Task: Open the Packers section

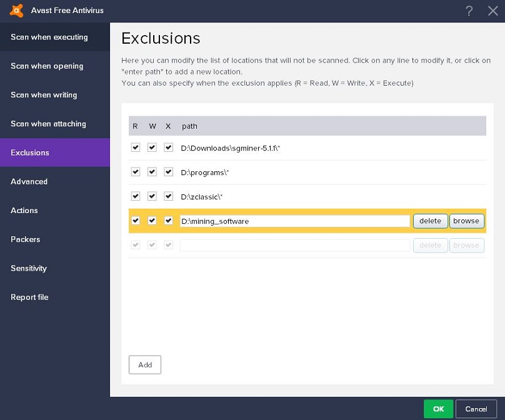Action: pyautogui.click(x=55, y=239)
